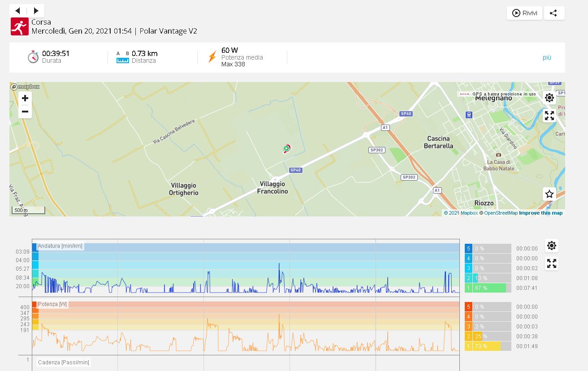Open map settings gear icon
Viewport: 588px width, 371px height.
tap(549, 98)
